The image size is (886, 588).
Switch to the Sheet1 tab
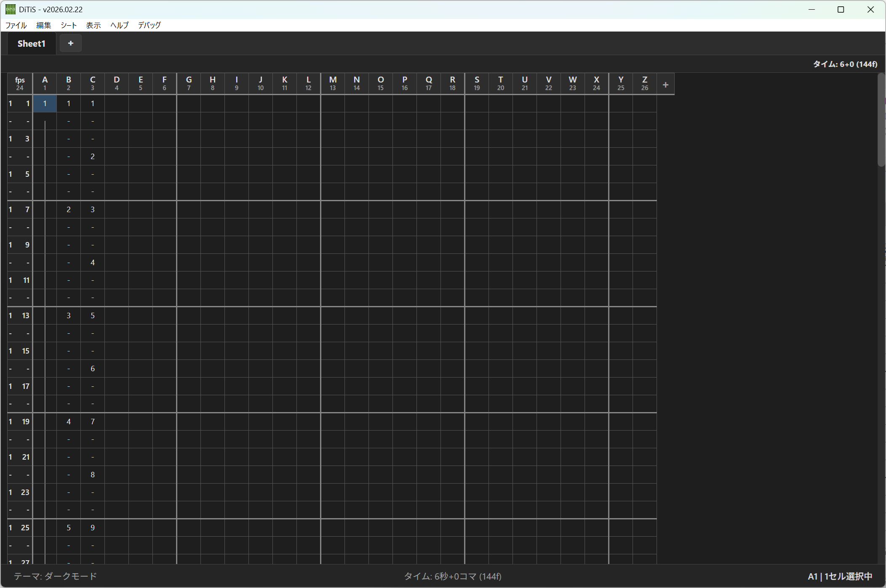click(x=32, y=44)
